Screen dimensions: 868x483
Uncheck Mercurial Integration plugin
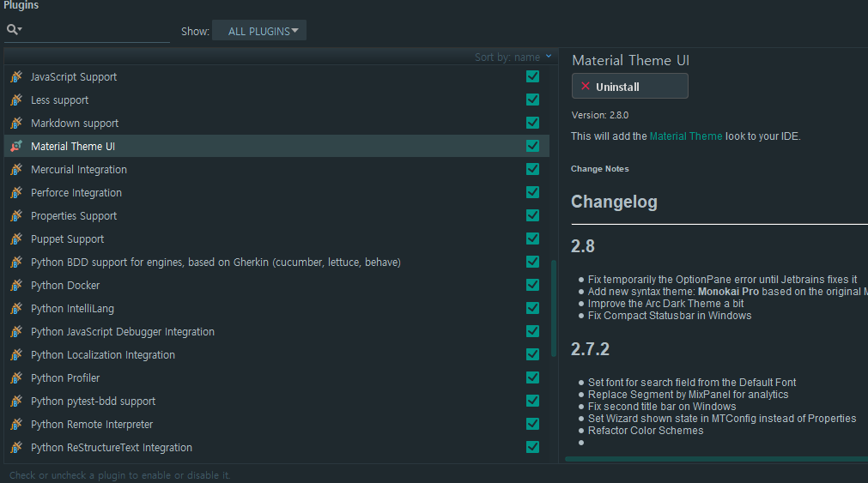tap(532, 169)
